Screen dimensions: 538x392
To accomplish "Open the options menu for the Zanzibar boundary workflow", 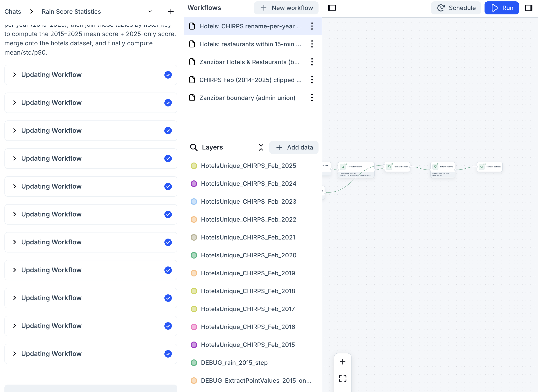I will (x=312, y=98).
